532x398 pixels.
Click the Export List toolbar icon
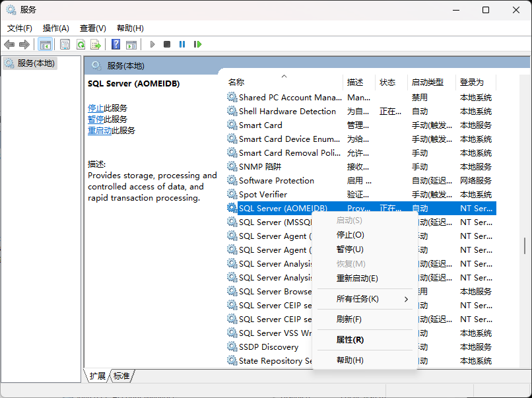(x=96, y=44)
